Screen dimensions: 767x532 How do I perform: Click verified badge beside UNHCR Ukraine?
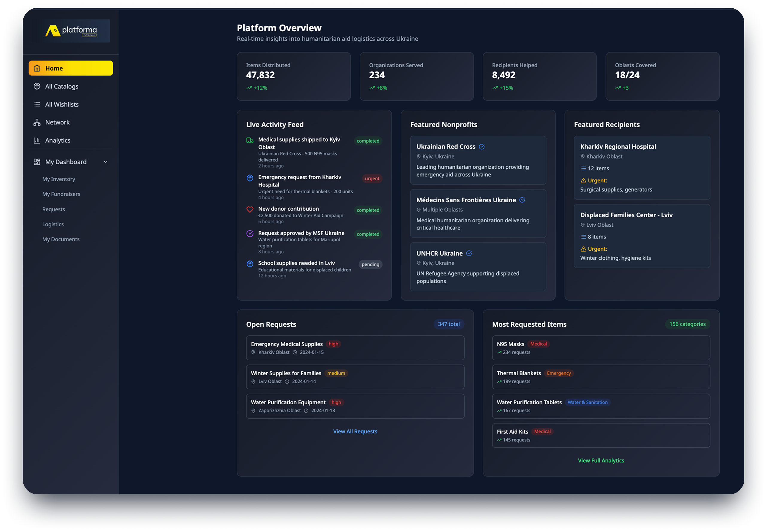coord(469,253)
